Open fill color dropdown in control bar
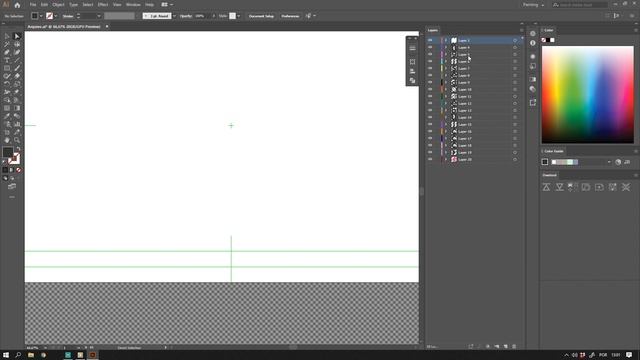This screenshot has height=360, width=640. click(x=41, y=16)
